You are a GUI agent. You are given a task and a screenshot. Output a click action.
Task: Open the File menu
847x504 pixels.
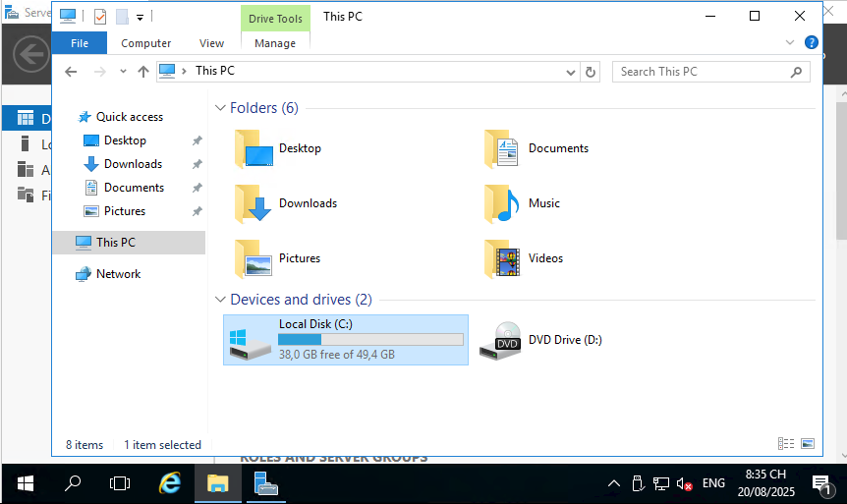coord(80,43)
